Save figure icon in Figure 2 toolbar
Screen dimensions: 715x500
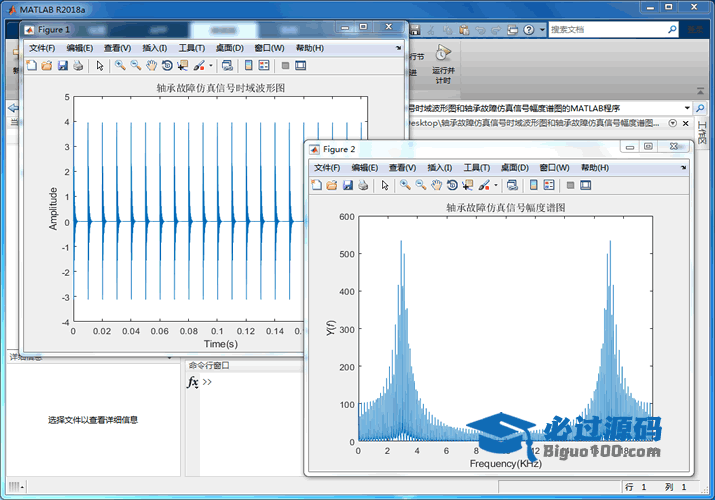347,185
